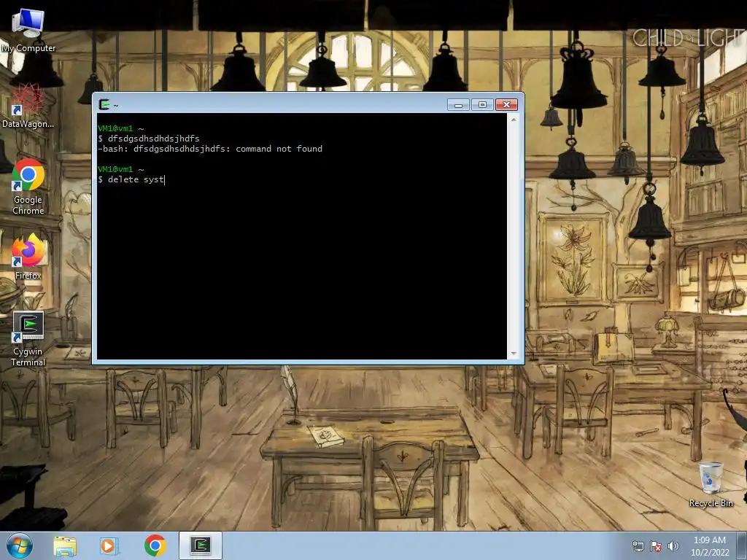Open the Windows Start menu orb
The height and width of the screenshot is (560, 747).
click(20, 545)
